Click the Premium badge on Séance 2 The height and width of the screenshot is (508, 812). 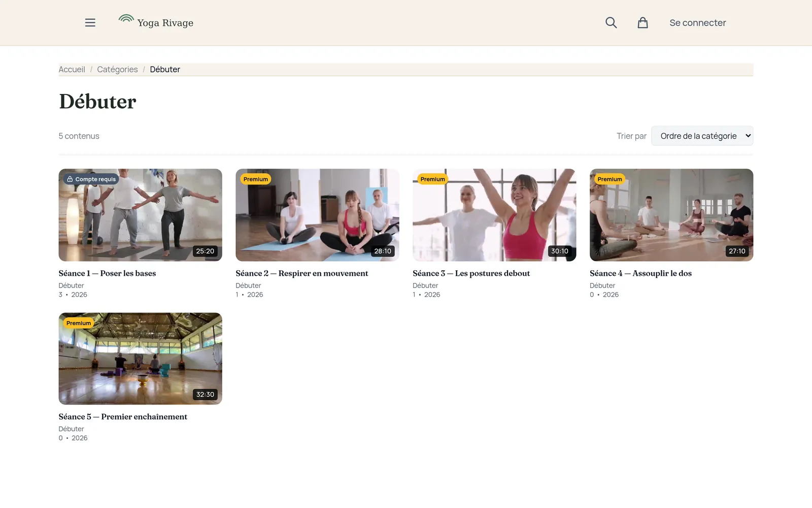(255, 179)
